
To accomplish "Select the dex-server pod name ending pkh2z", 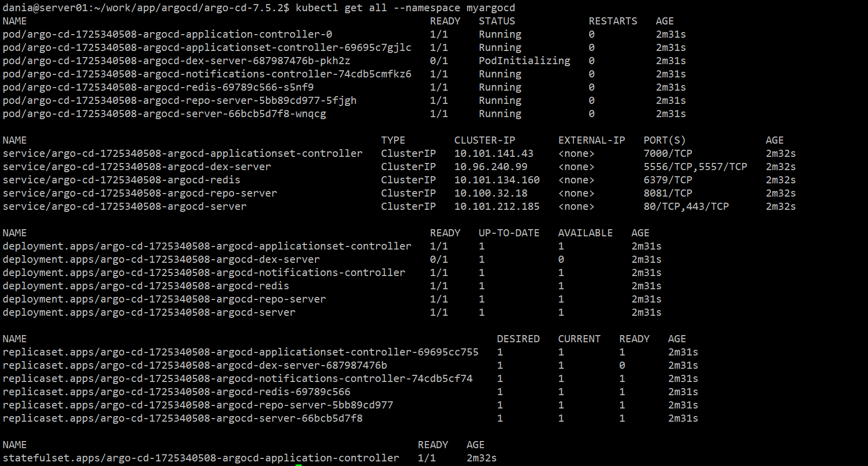I will pos(176,61).
